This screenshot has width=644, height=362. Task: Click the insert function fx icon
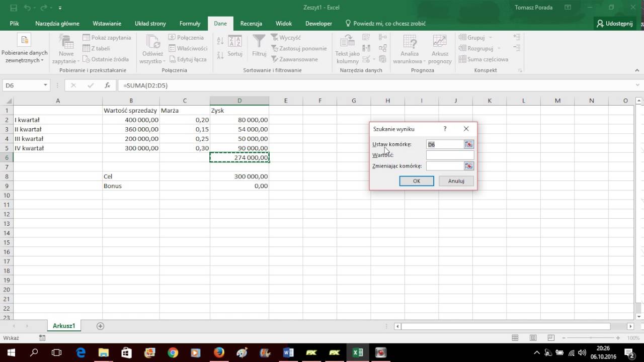[107, 85]
